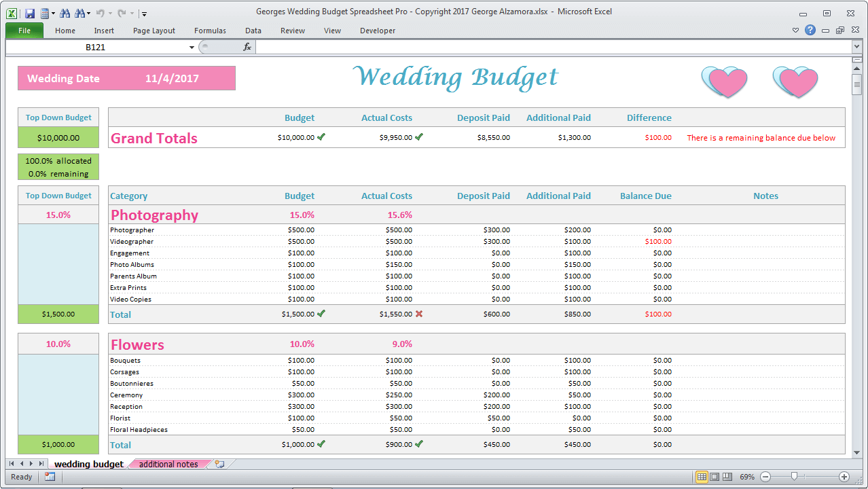The height and width of the screenshot is (489, 868).
Task: Click Zoom Out minus button
Action: [765, 476]
